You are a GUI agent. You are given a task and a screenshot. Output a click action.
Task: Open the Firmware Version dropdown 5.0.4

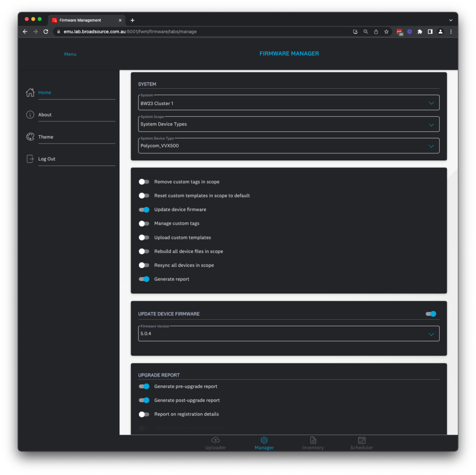tap(288, 334)
